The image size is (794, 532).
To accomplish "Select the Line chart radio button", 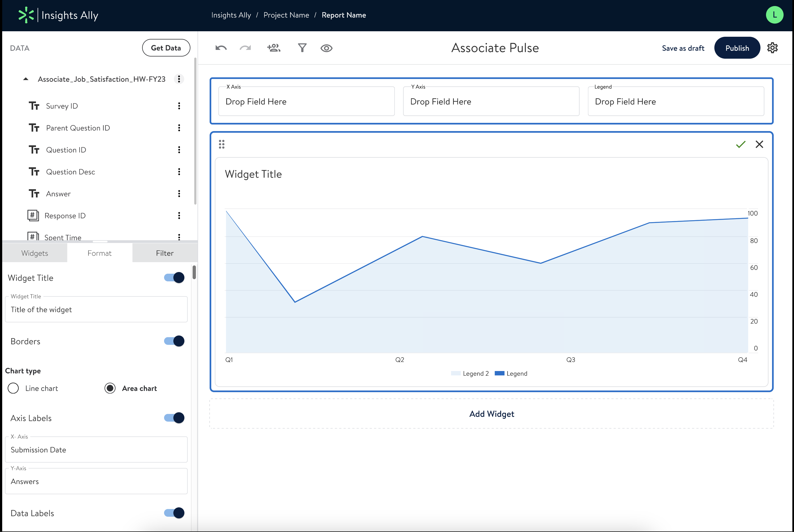I will (x=13, y=388).
